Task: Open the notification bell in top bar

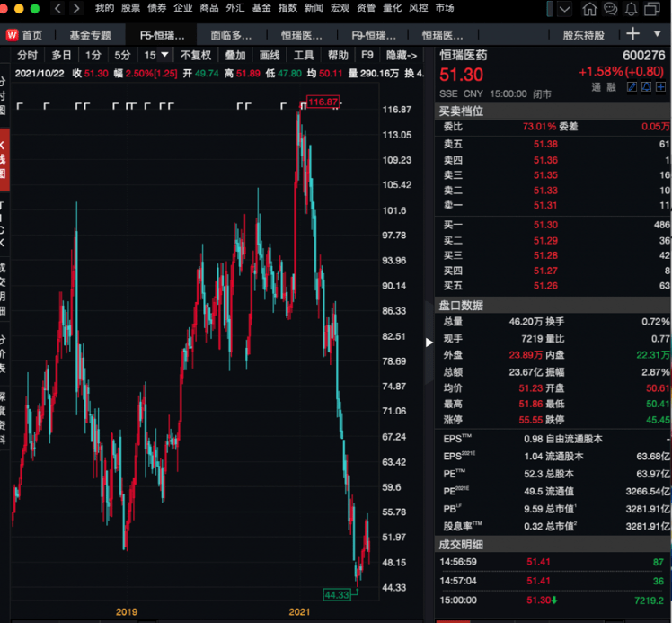Action: (x=631, y=9)
